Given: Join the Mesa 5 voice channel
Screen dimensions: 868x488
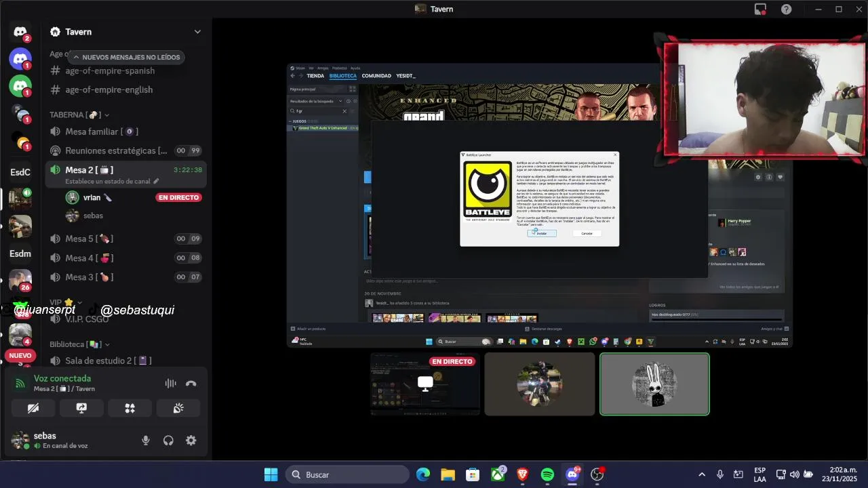Looking at the screenshot, I should [126, 239].
